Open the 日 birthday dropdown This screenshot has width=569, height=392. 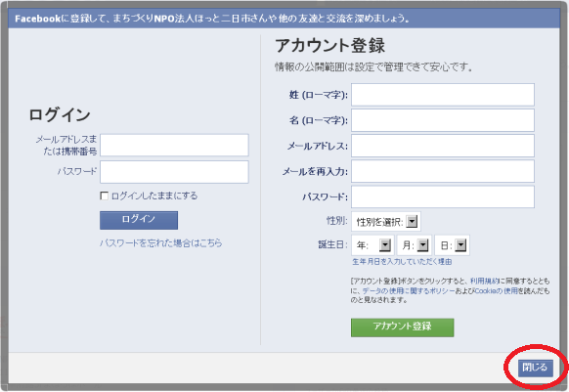click(x=452, y=245)
